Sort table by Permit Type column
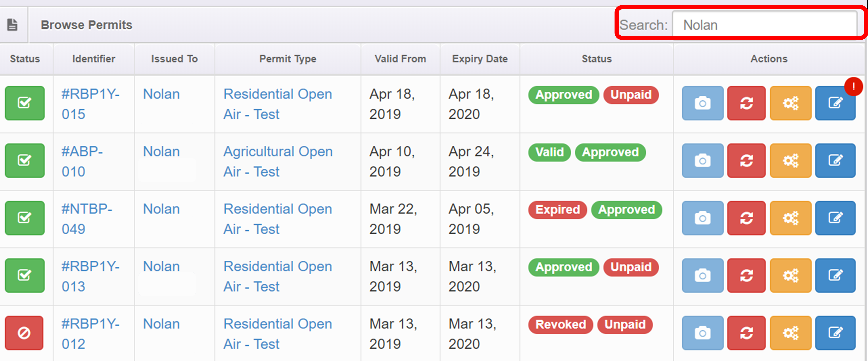This screenshot has height=361, width=868. (287, 59)
